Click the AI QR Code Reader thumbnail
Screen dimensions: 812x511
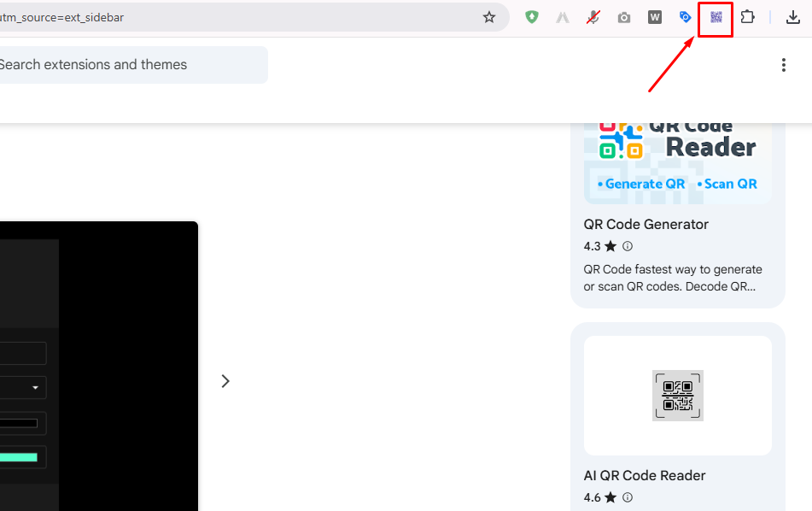[678, 396]
